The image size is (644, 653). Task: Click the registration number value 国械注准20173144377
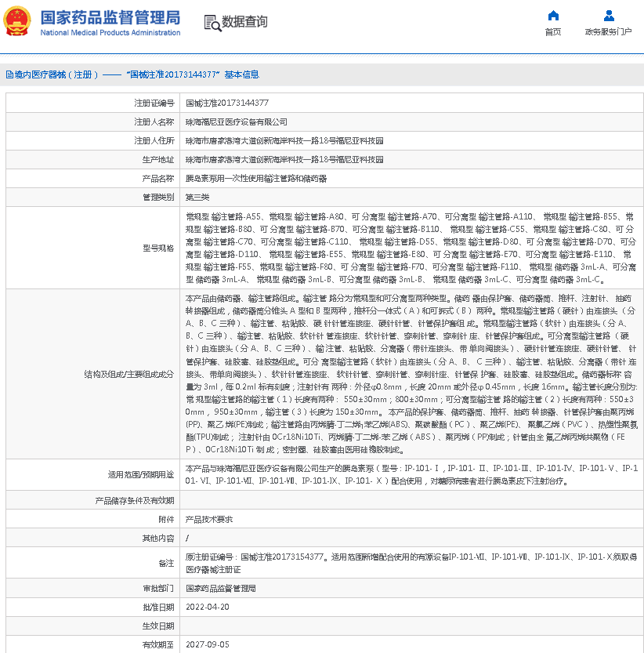227,103
